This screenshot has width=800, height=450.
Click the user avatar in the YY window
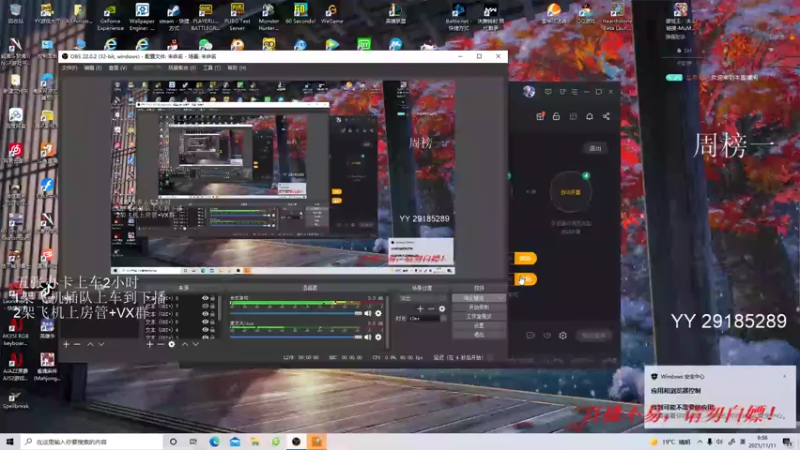(529, 91)
